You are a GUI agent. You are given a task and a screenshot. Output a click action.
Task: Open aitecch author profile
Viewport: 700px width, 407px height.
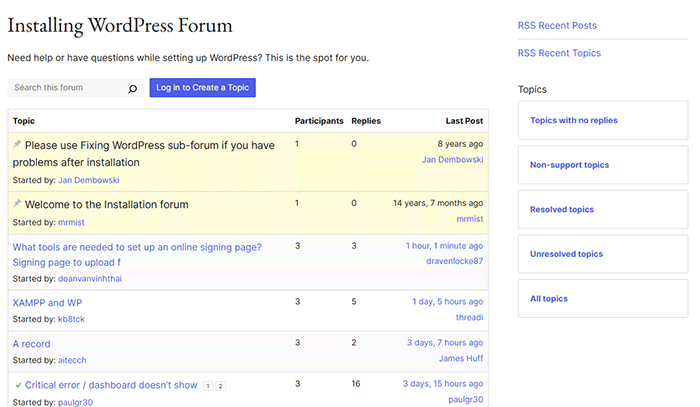point(72,361)
